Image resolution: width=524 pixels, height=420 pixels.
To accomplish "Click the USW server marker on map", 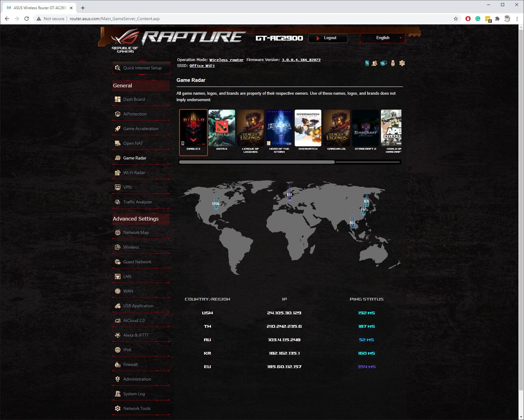I will coord(216,202).
